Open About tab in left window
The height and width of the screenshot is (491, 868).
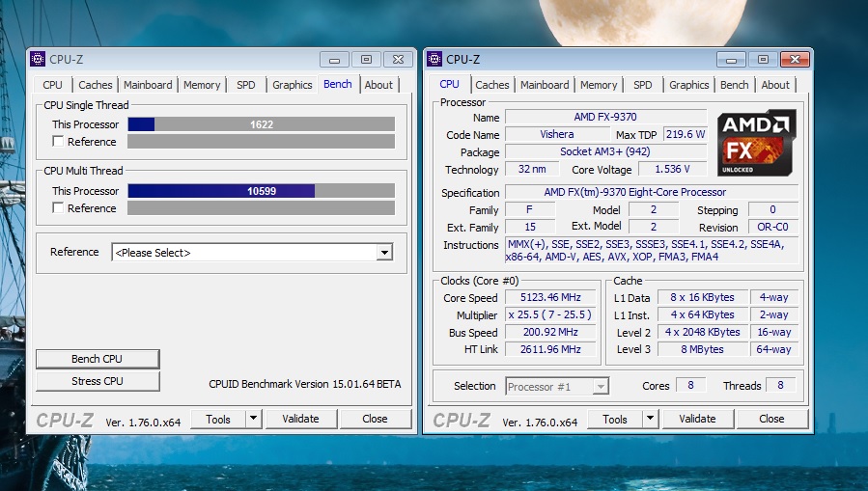(x=378, y=85)
